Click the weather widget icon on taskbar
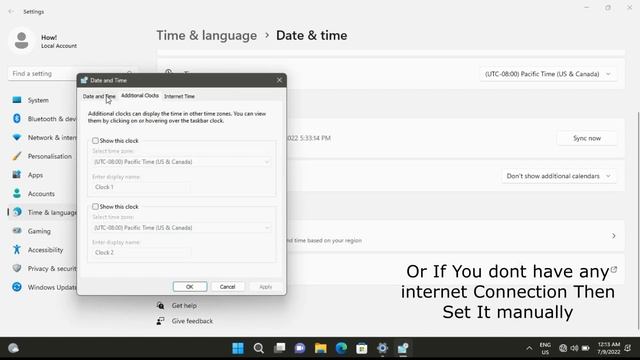The height and width of the screenshot is (360, 640). pyautogui.click(x=13, y=348)
